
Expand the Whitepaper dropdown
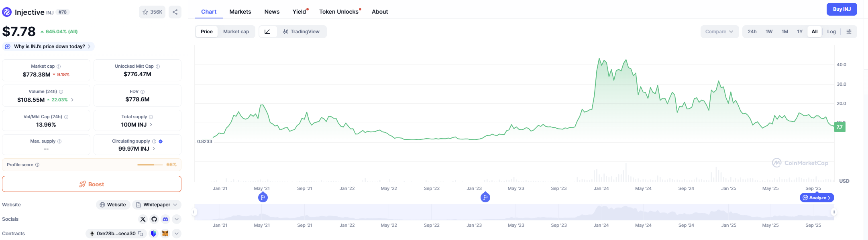tap(157, 205)
